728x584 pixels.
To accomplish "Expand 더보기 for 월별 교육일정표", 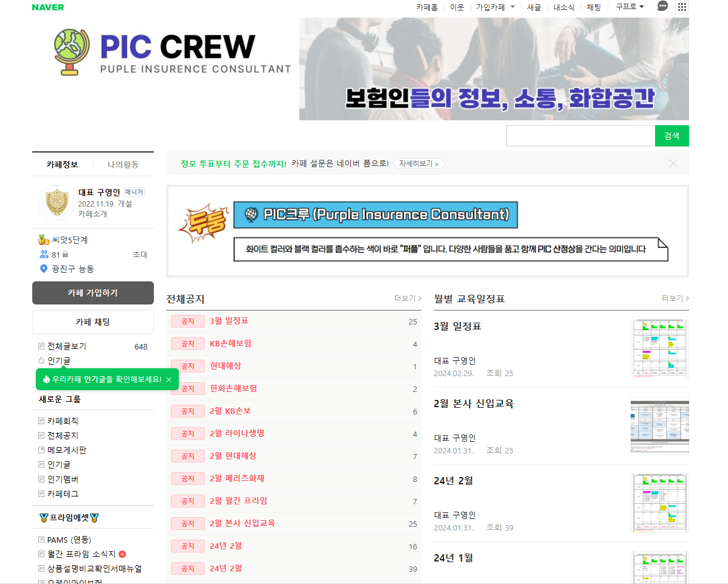I will (x=675, y=298).
